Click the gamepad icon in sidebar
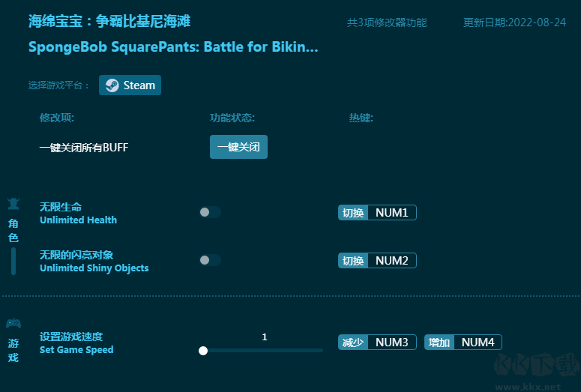 coord(13,324)
